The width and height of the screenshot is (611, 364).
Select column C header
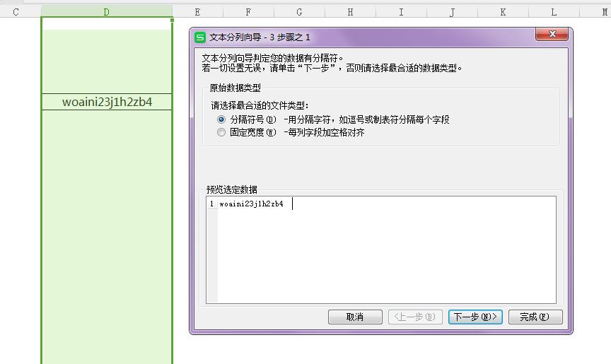16,12
